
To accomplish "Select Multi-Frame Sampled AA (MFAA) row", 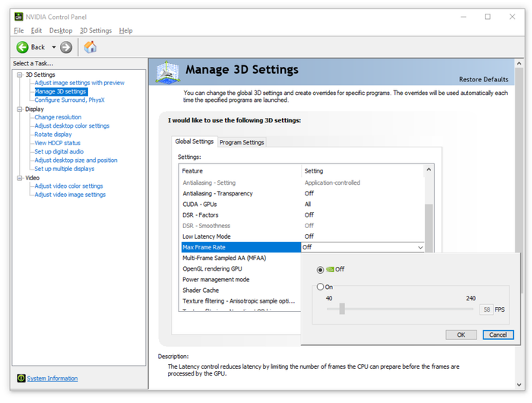I will point(241,258).
